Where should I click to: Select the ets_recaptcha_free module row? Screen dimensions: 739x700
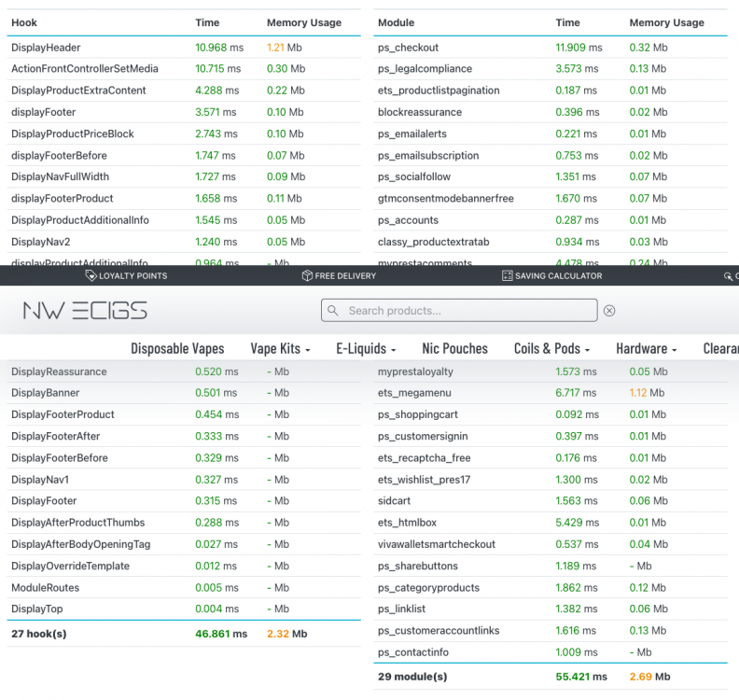click(x=551, y=458)
